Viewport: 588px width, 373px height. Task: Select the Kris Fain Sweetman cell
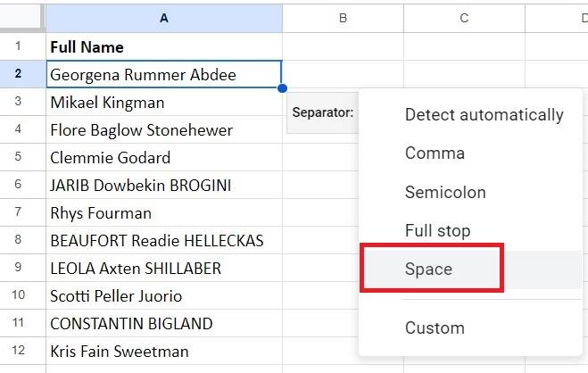[164, 352]
